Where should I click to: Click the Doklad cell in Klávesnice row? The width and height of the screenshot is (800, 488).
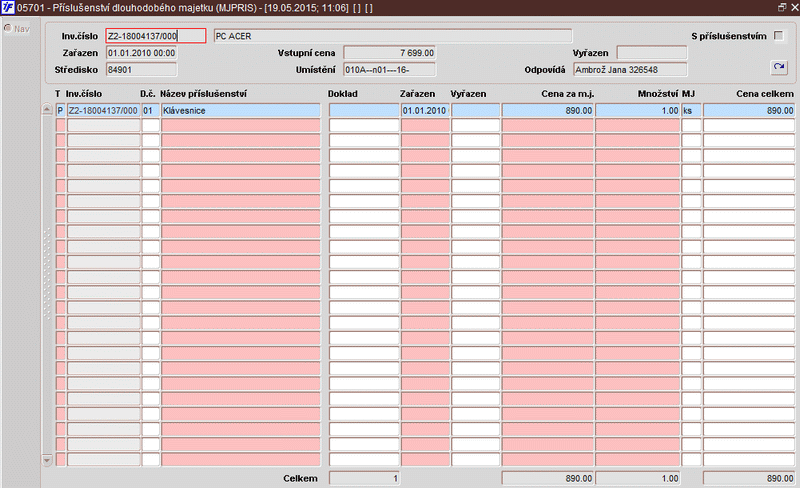364,110
